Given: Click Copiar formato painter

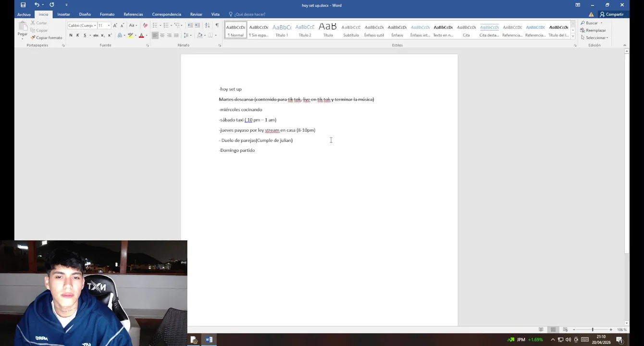Looking at the screenshot, I should [x=46, y=37].
